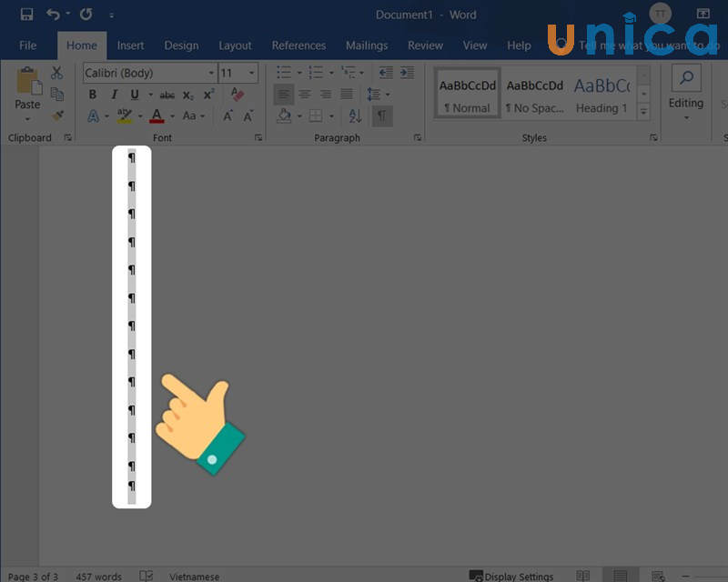Open the Help tab
The image size is (728, 582).
(519, 45)
